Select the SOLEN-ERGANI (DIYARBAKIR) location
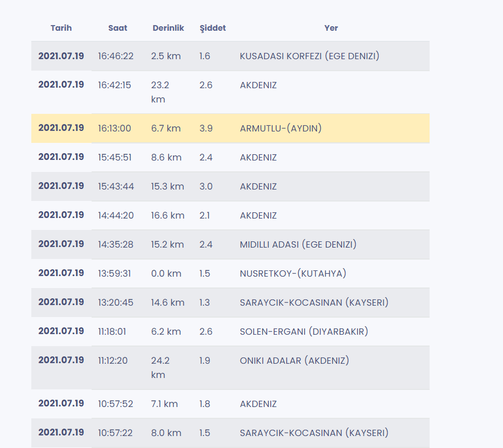The width and height of the screenshot is (503, 448). [304, 331]
